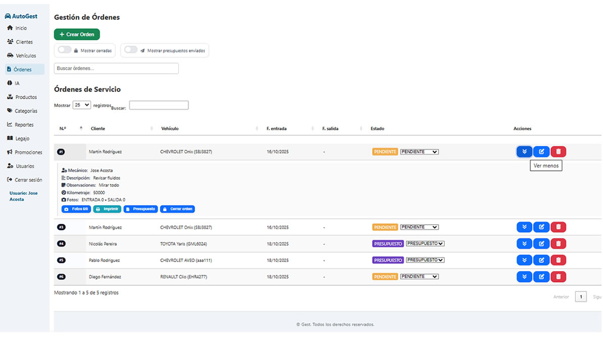
Task: Open Presupuesto for order #1
Action: 141,209
